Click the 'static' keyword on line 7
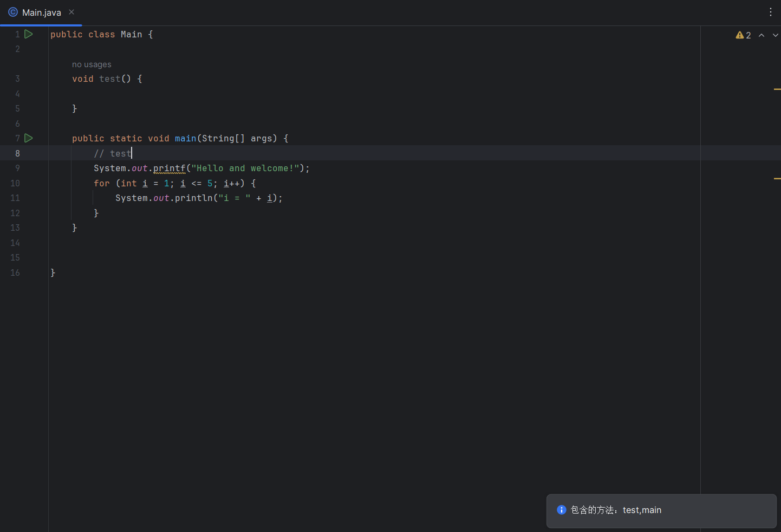 click(126, 139)
